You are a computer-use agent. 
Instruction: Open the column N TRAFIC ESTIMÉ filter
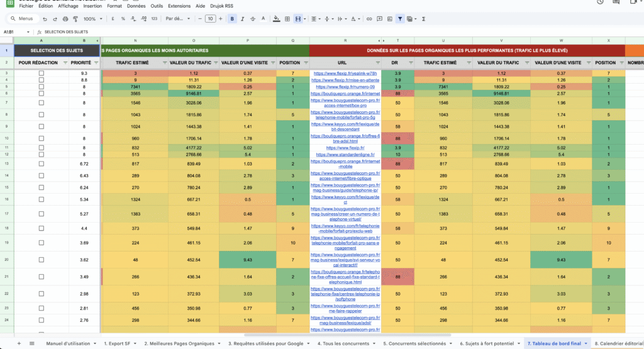click(x=164, y=63)
